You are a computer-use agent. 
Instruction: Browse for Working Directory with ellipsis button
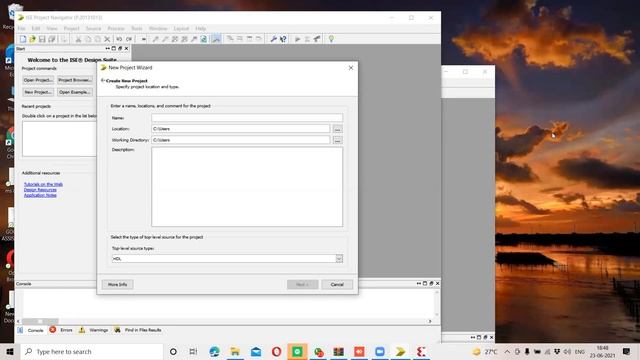(338, 140)
